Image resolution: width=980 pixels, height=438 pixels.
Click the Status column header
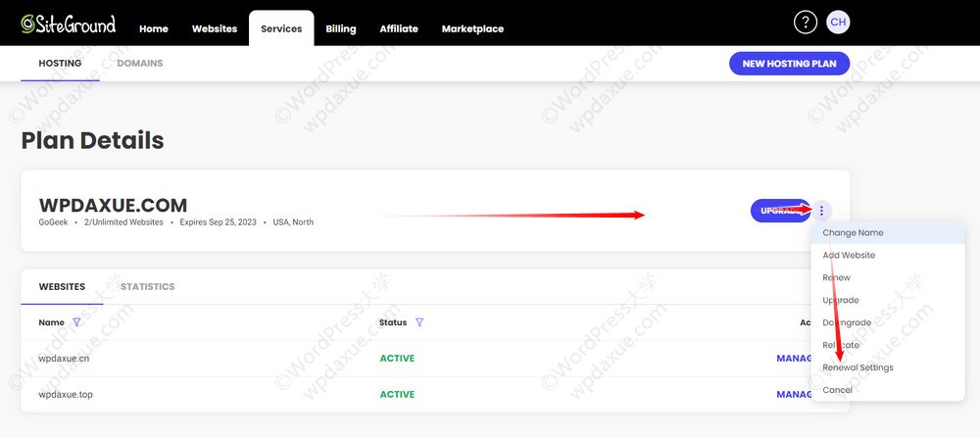pyautogui.click(x=393, y=322)
